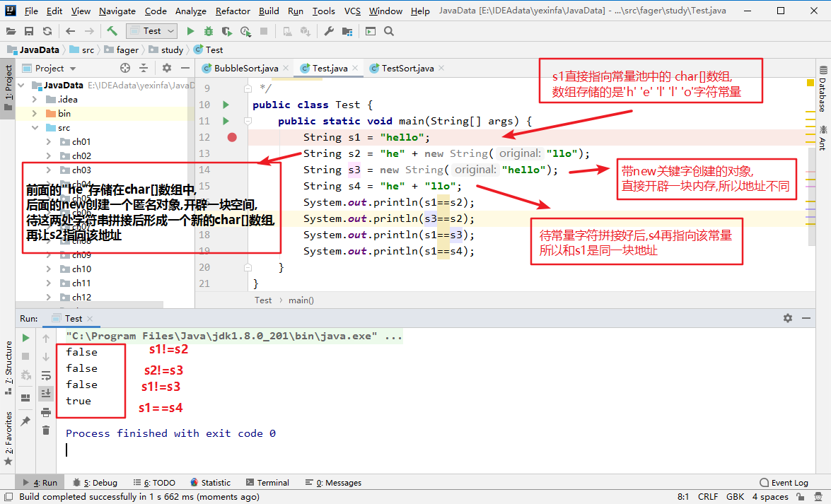Open Run panel settings gear icon
Viewport: 831px width, 504px height.
(788, 318)
